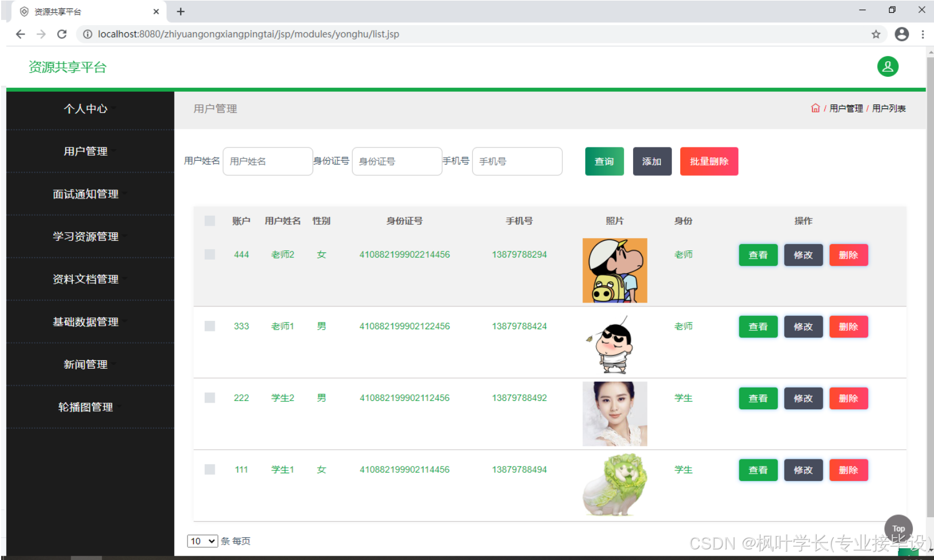The height and width of the screenshot is (560, 934).
Task: Click 删除 for user 老师1
Action: 848,327
